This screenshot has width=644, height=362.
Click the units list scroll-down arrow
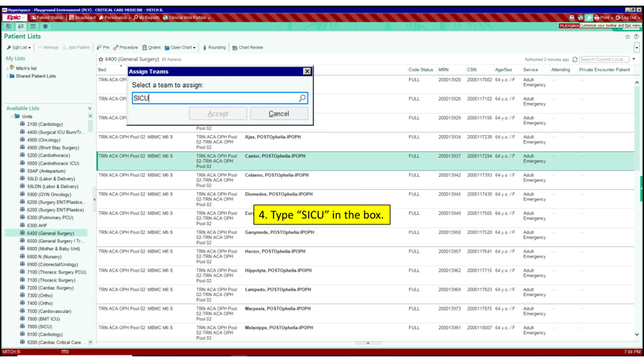coord(90,342)
